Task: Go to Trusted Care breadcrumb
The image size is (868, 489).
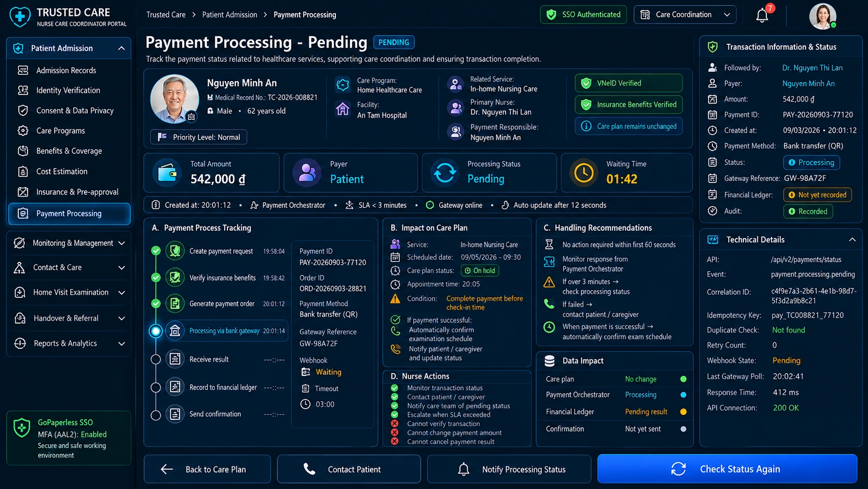Action: pos(166,15)
